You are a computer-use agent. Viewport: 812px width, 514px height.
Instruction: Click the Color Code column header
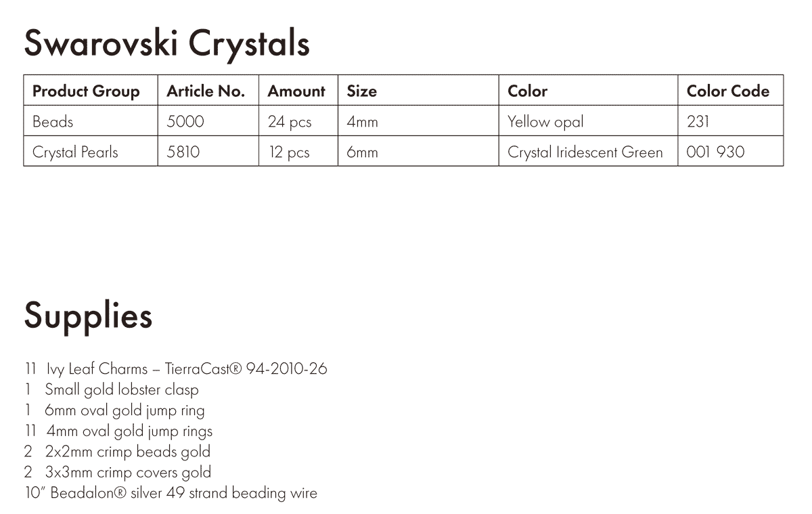[x=731, y=90]
